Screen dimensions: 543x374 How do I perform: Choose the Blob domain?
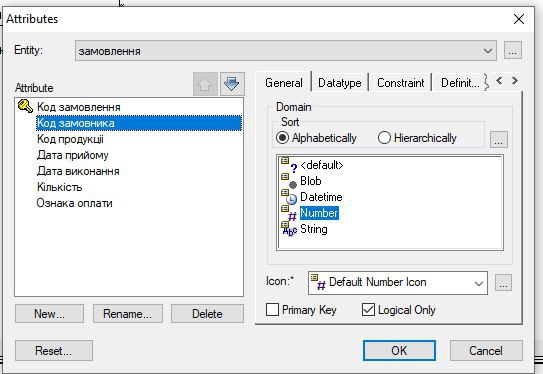[311, 181]
